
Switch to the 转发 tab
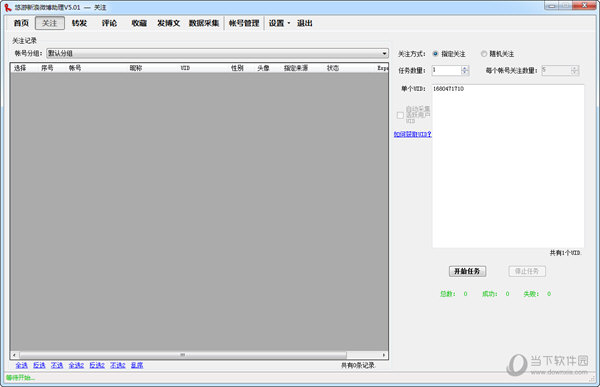(80, 23)
